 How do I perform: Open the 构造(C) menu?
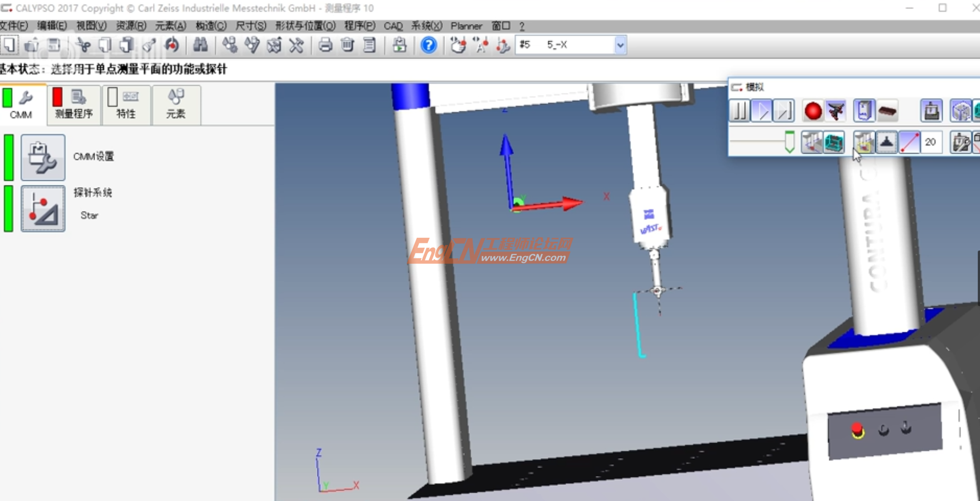(x=211, y=26)
